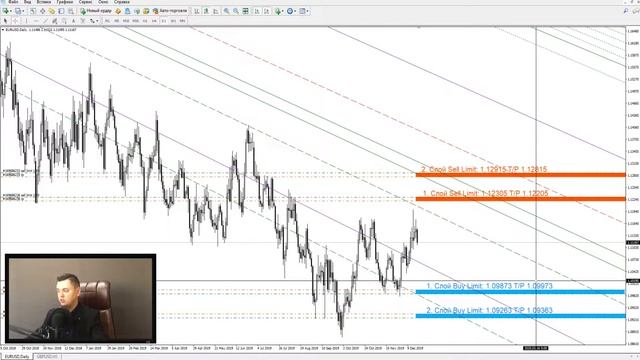Select the text tool
The width and height of the screenshot is (640, 360).
point(73,20)
